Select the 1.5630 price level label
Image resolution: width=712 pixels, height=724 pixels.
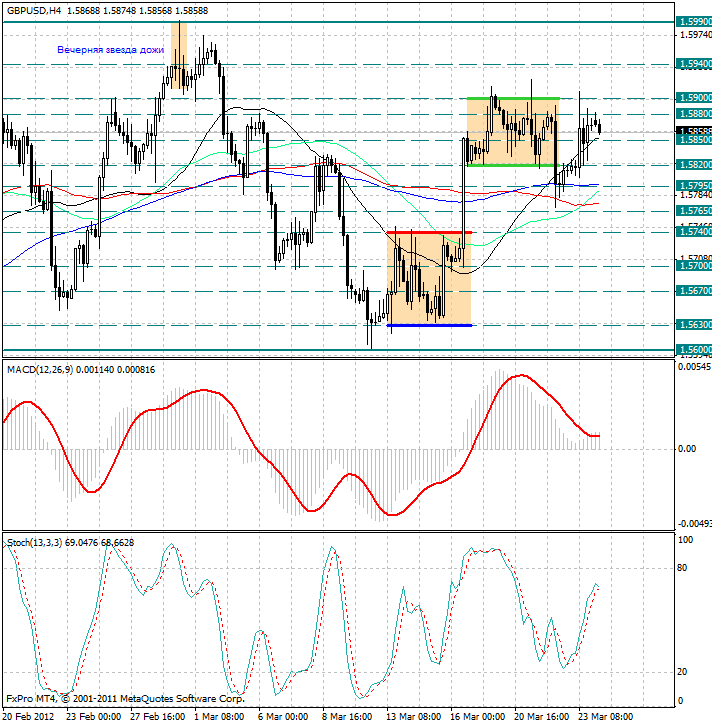pyautogui.click(x=694, y=325)
